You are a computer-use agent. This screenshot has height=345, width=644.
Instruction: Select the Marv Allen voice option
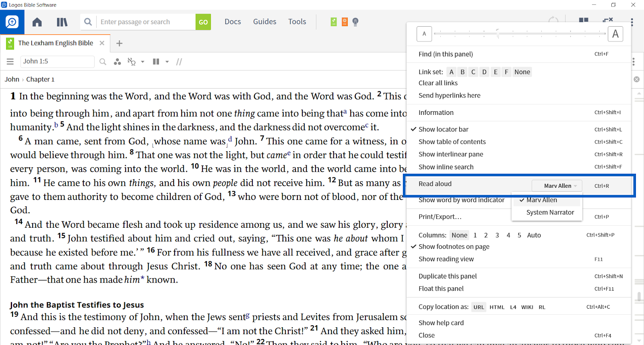[x=547, y=200]
